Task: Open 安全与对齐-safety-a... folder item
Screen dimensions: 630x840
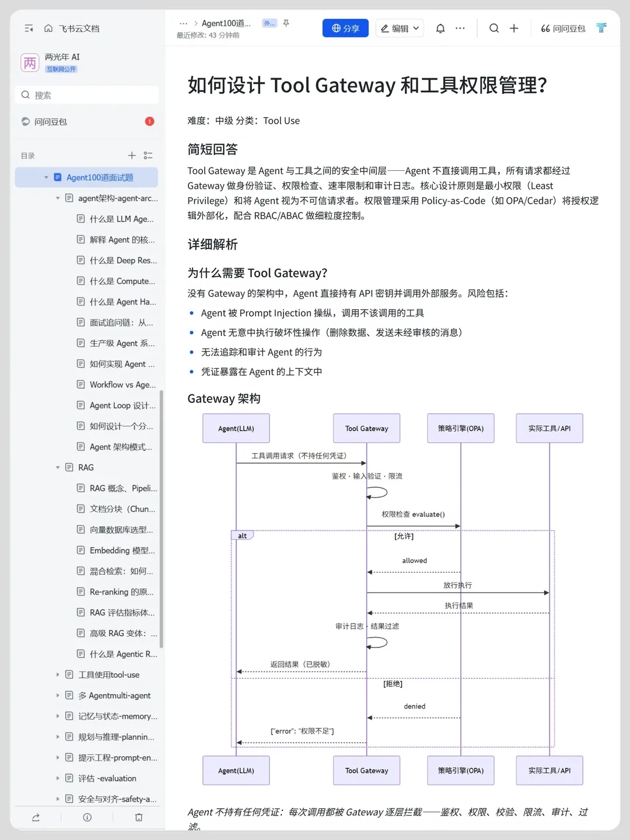Action: coord(110,799)
